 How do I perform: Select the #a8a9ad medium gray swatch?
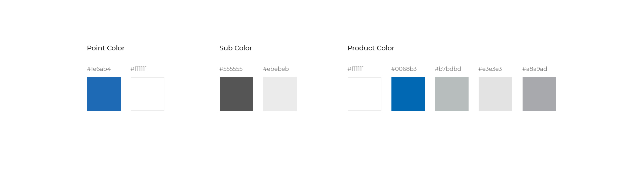coord(539,94)
